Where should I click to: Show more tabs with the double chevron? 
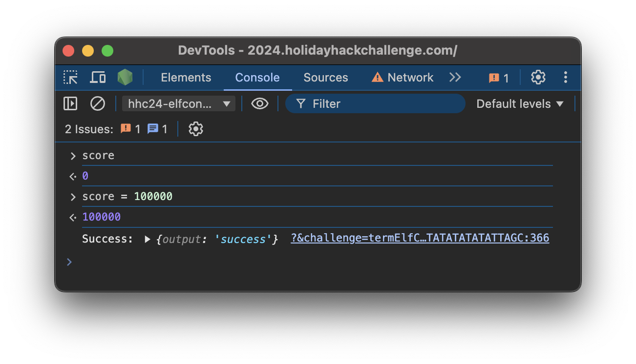(455, 78)
